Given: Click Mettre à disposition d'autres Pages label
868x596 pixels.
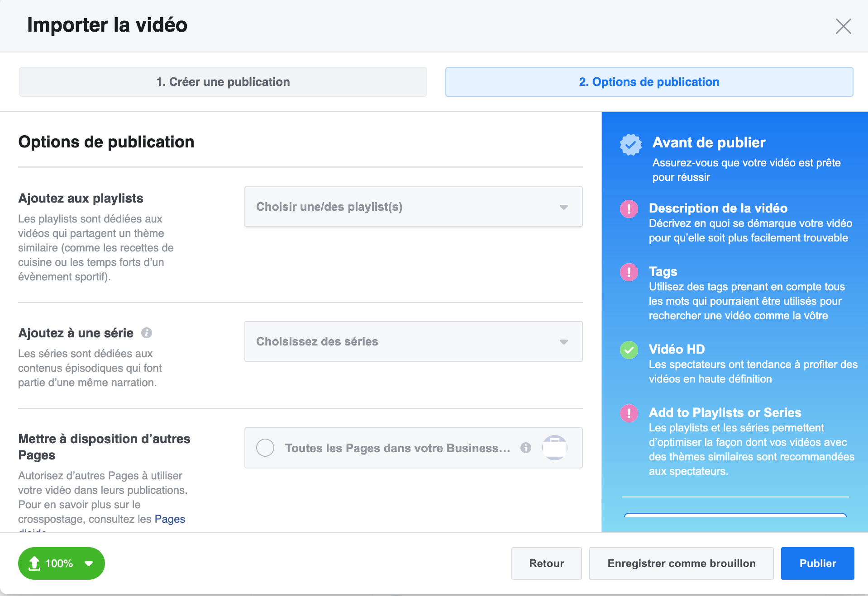Looking at the screenshot, I should click(104, 447).
